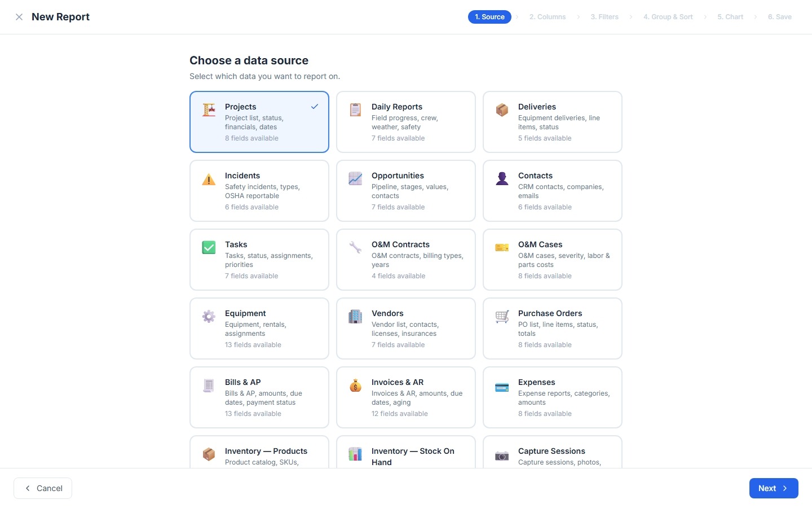Click the Daily Reports clipboard icon
The width and height of the screenshot is (812, 508).
click(x=355, y=110)
